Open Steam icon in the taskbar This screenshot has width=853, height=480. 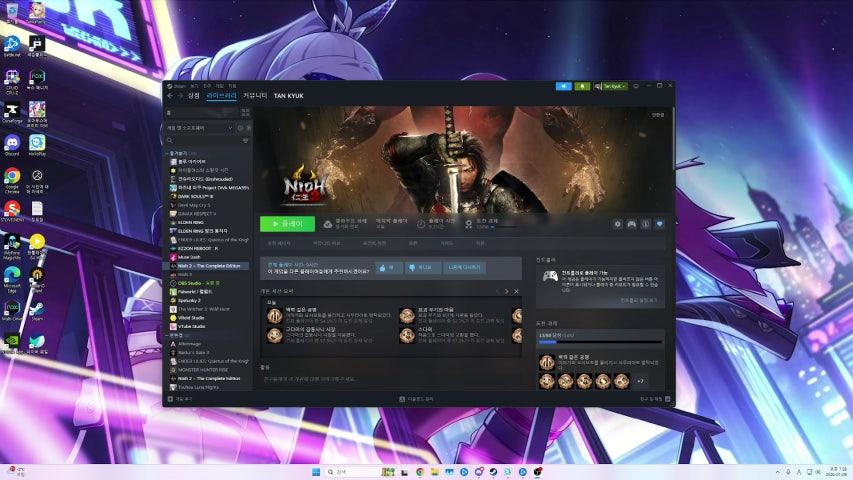493,472
